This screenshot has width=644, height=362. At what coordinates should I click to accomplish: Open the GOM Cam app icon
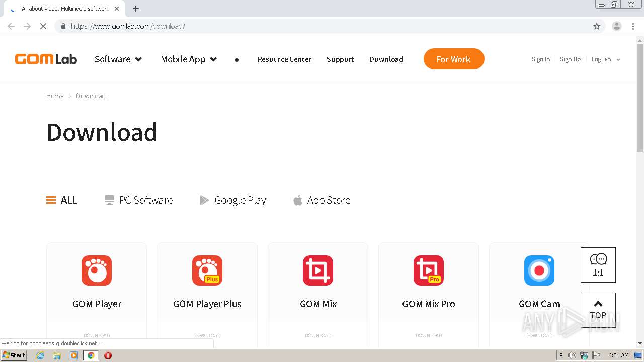pyautogui.click(x=539, y=270)
